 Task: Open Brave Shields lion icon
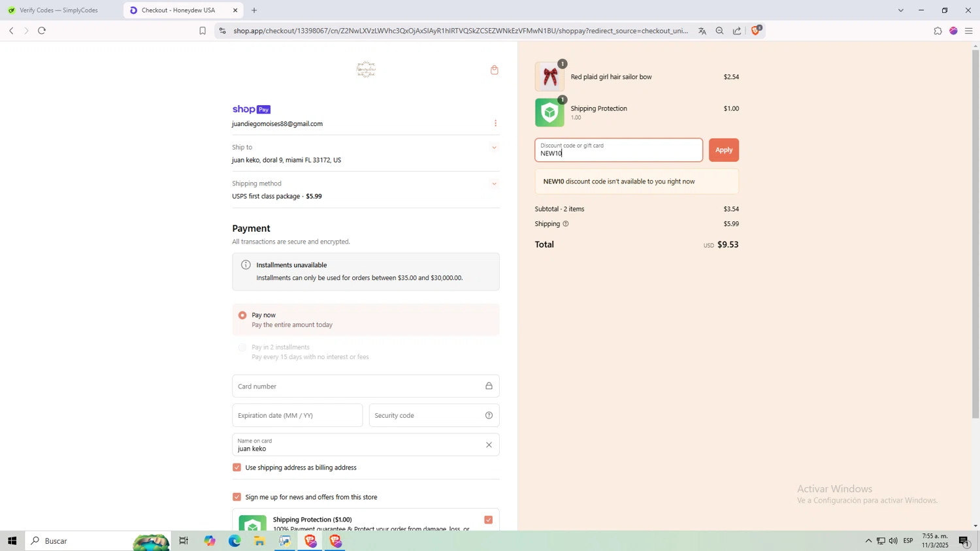point(756,30)
